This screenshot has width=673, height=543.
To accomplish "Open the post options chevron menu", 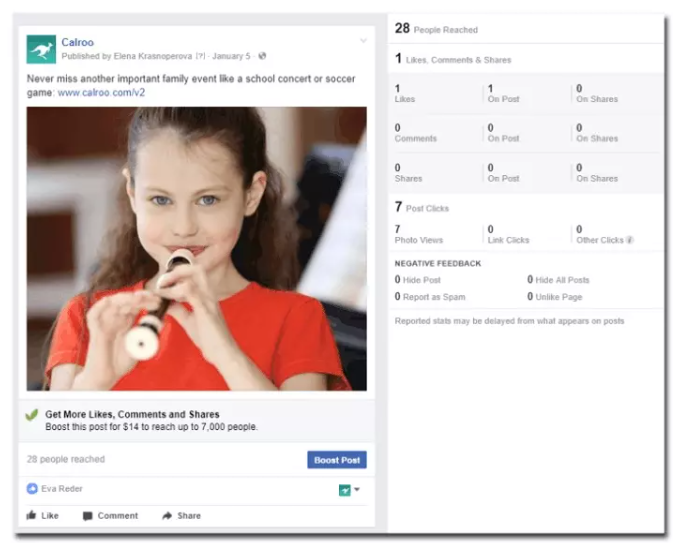I will [364, 42].
